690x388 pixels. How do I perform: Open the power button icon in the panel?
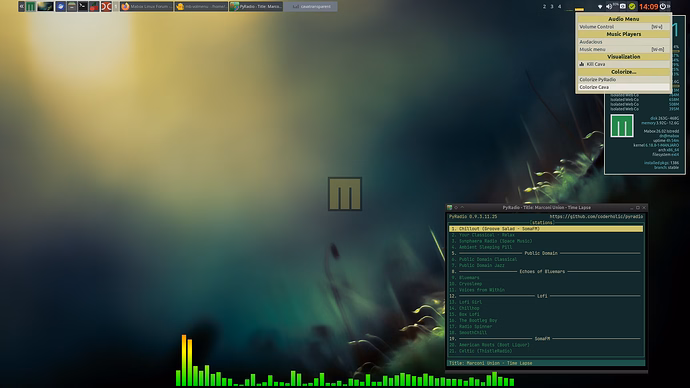663,7
